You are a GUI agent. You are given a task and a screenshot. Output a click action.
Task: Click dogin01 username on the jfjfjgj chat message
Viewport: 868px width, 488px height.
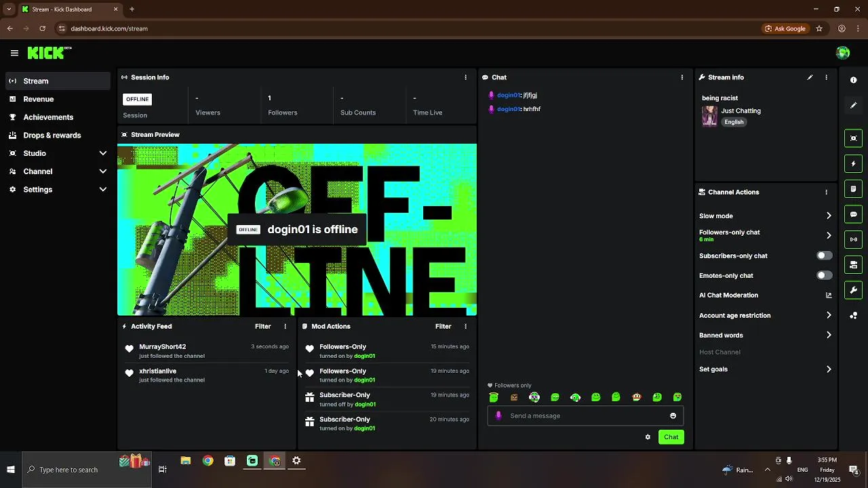click(509, 96)
